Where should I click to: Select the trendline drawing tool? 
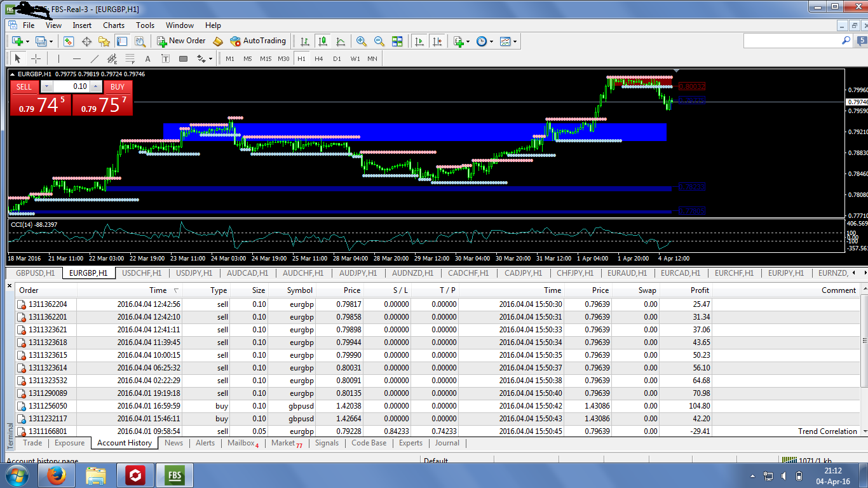point(95,58)
